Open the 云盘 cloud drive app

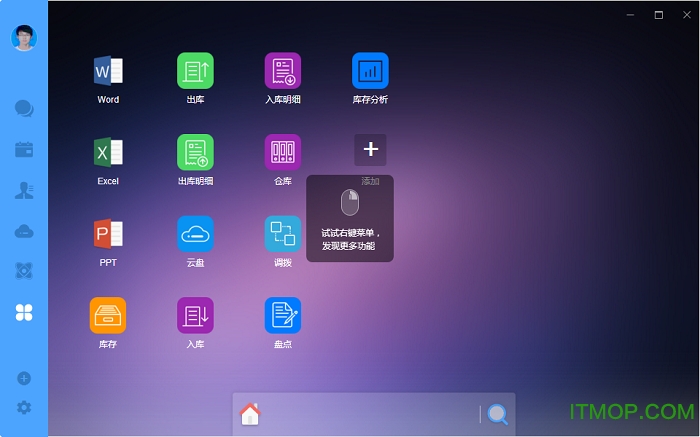[x=195, y=234]
